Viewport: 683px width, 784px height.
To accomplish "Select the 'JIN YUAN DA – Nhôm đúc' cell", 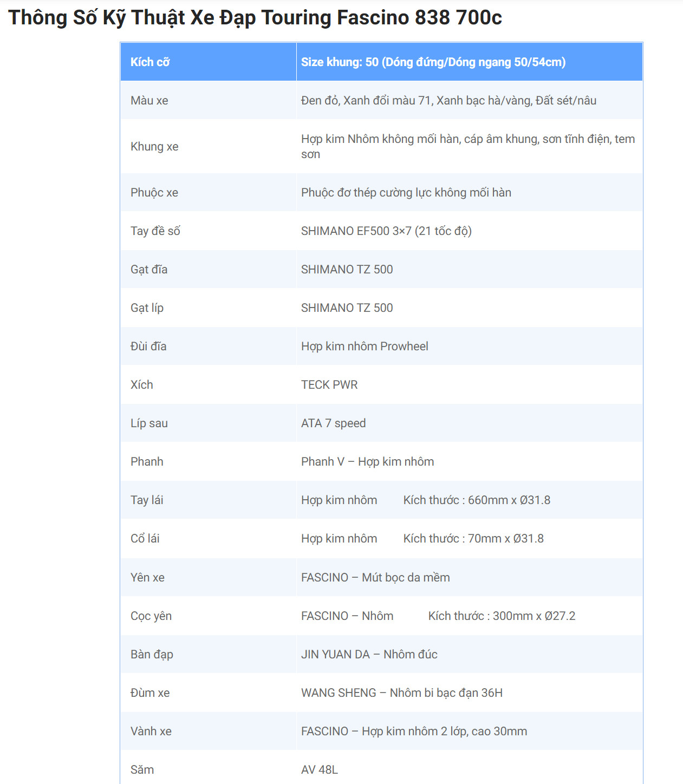I will [x=470, y=654].
